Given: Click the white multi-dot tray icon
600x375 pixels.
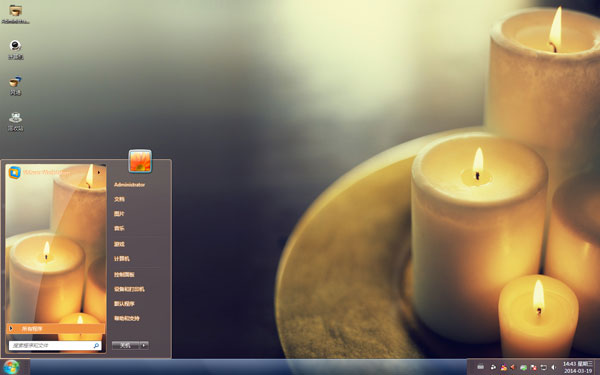Looking at the screenshot, I should (x=493, y=367).
